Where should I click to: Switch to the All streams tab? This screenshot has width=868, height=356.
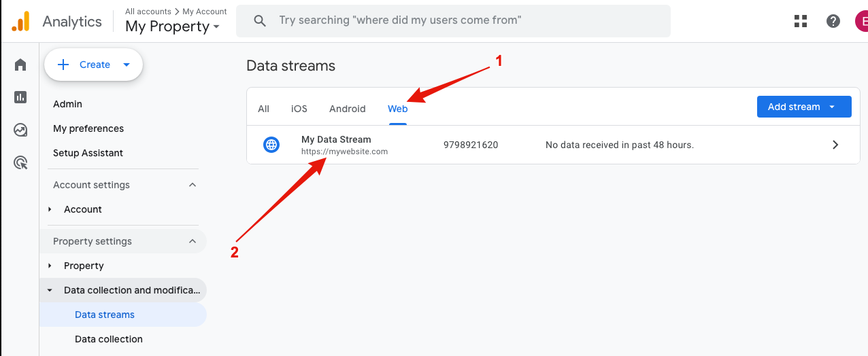pyautogui.click(x=264, y=109)
